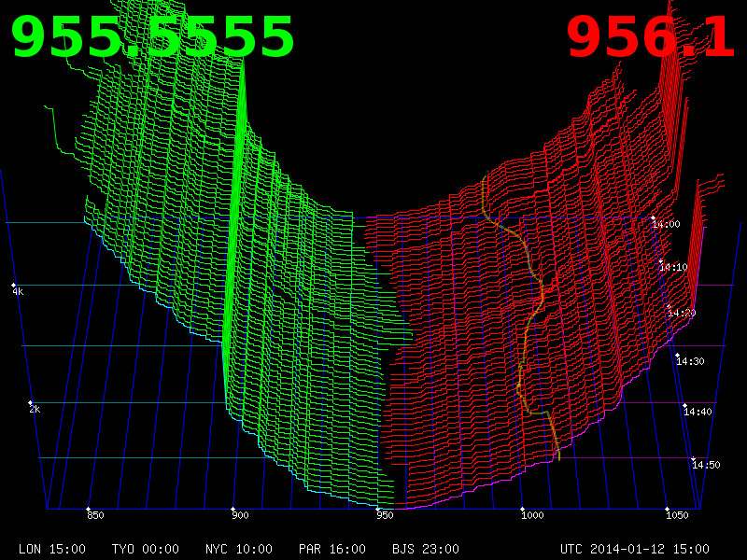The height and width of the screenshot is (560, 747).
Task: Click the 950 price axis label
Action: tap(385, 515)
